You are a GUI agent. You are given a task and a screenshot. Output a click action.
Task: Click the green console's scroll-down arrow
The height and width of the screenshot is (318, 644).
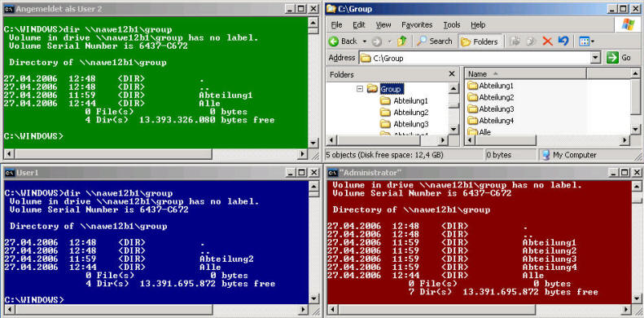pyautogui.click(x=313, y=144)
